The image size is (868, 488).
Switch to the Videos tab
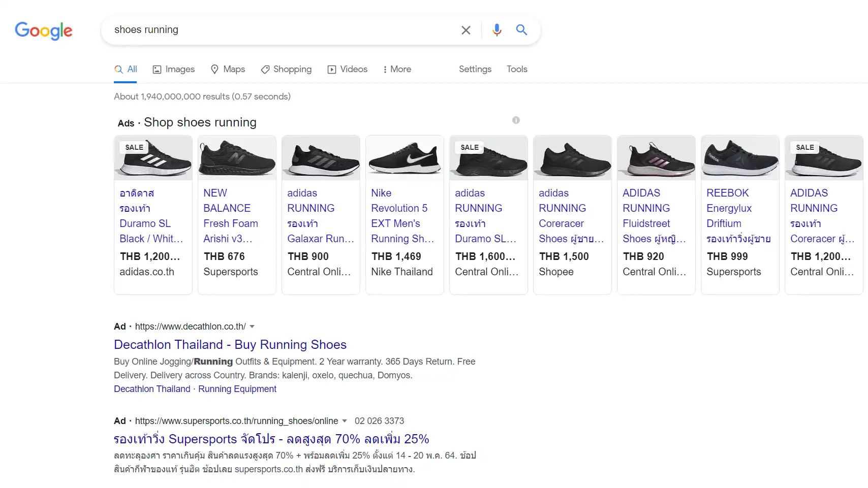347,70
